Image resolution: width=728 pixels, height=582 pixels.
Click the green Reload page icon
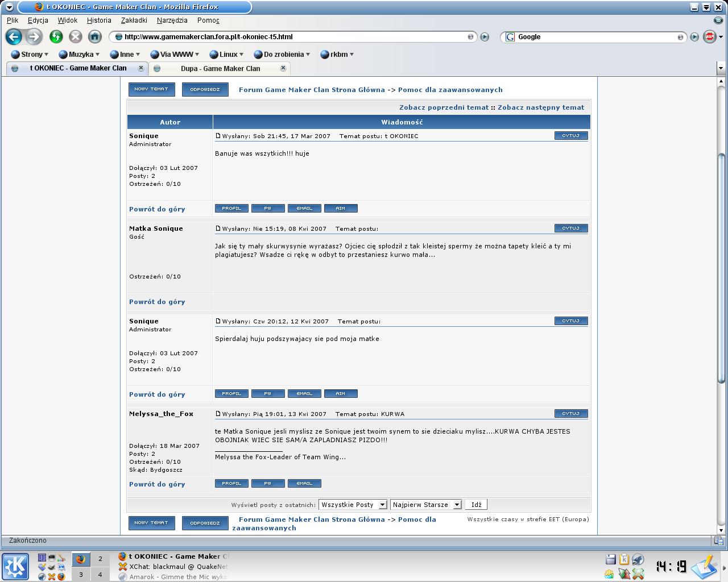56,37
